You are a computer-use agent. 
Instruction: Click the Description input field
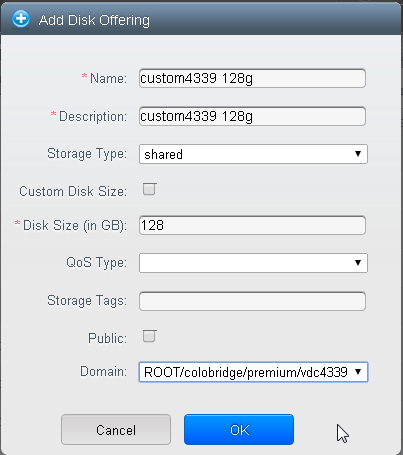(x=252, y=116)
